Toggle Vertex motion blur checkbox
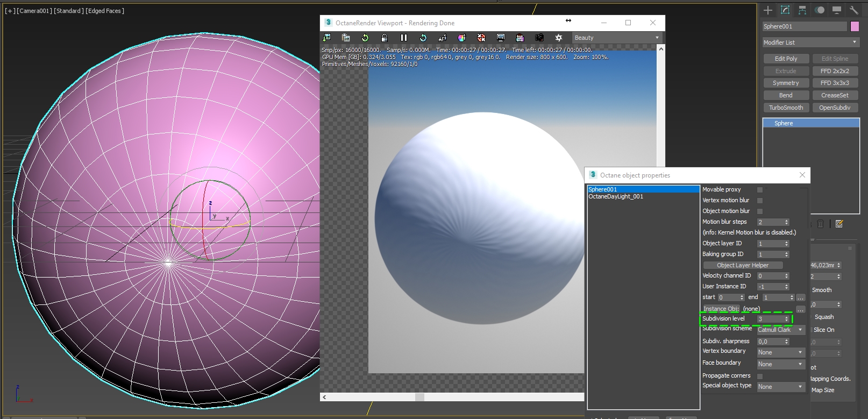This screenshot has width=868, height=419. [x=760, y=201]
